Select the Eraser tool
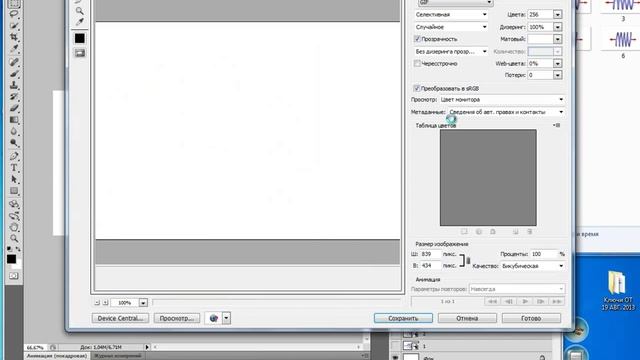The width and height of the screenshot is (640, 360). (14, 108)
